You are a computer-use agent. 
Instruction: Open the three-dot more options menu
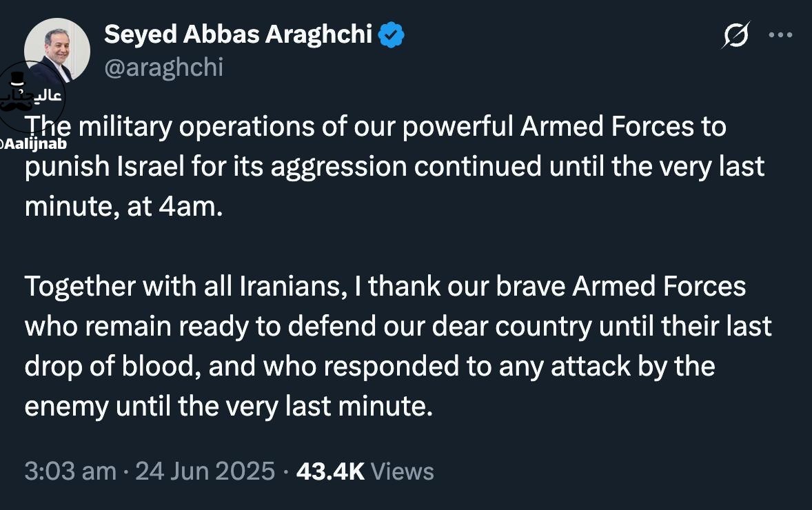(780, 34)
